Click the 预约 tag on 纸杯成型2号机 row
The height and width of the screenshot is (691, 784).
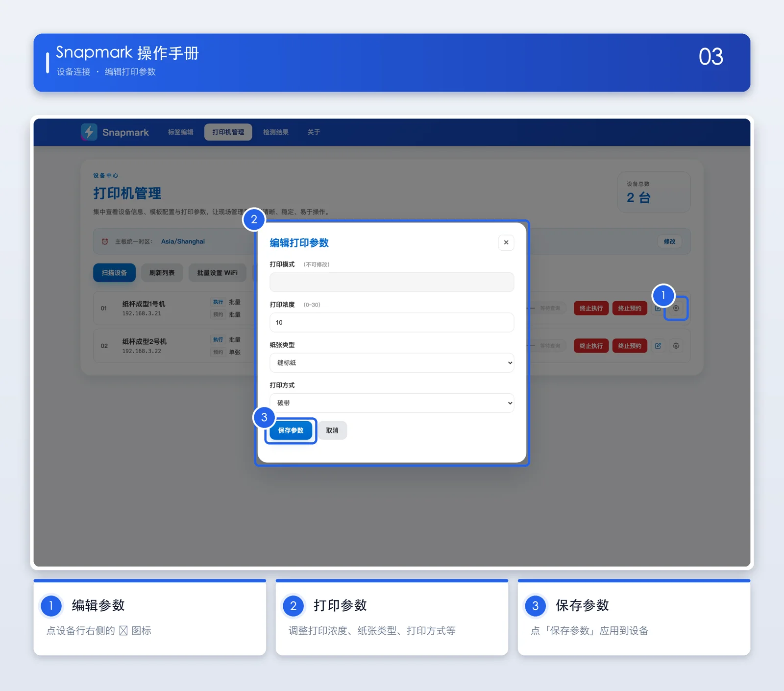pos(218,352)
